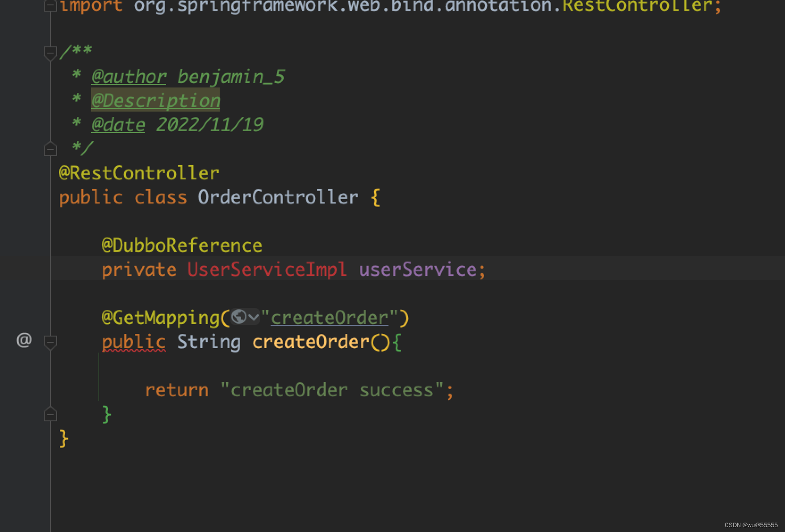Viewport: 785px width, 532px height.
Task: Collapse the Javadoc comment start fold
Action: 50,53
